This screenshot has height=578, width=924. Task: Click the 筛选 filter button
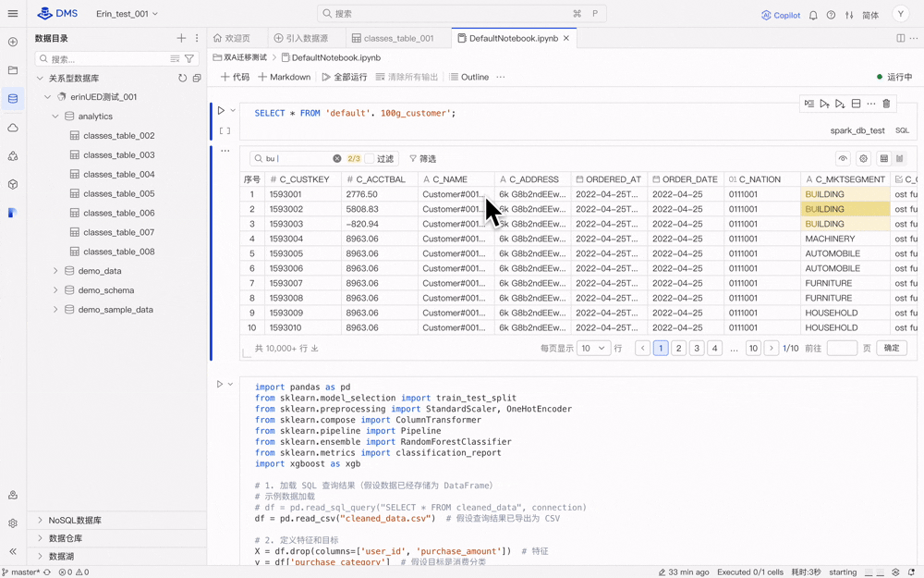tap(422, 159)
